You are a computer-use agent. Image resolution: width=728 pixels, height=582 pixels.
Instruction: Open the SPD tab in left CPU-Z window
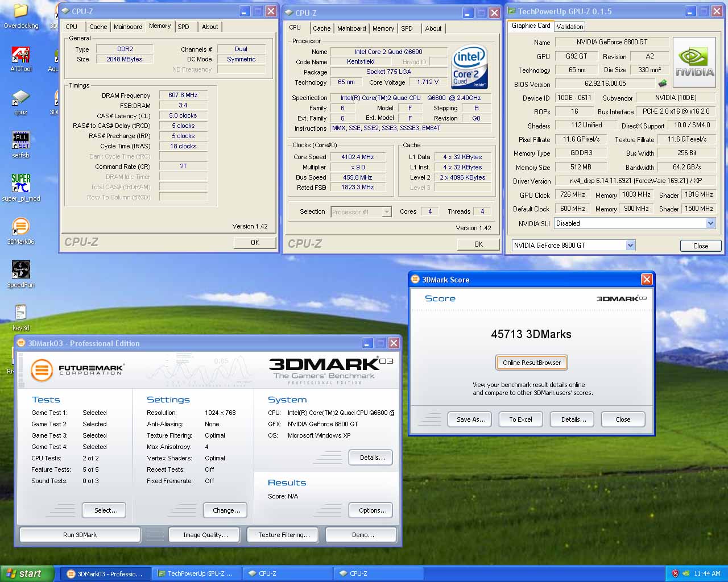coord(183,27)
